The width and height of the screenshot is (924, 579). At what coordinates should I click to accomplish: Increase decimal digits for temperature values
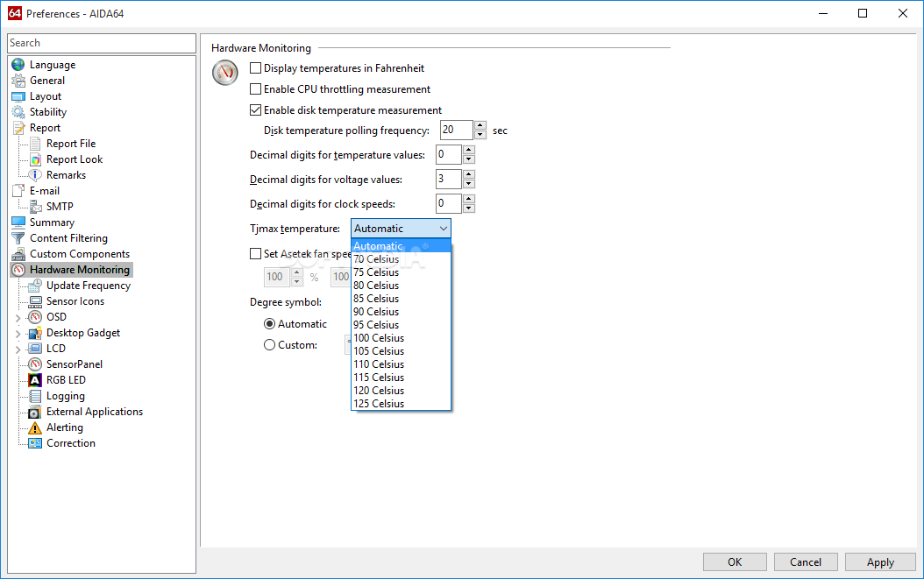coord(469,150)
